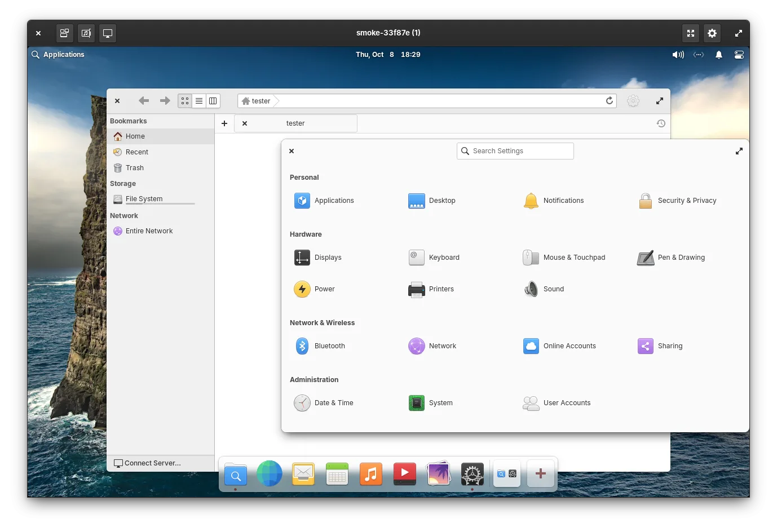Screen dimensions: 777x532
Task: Open System settings pane
Action: click(x=431, y=403)
